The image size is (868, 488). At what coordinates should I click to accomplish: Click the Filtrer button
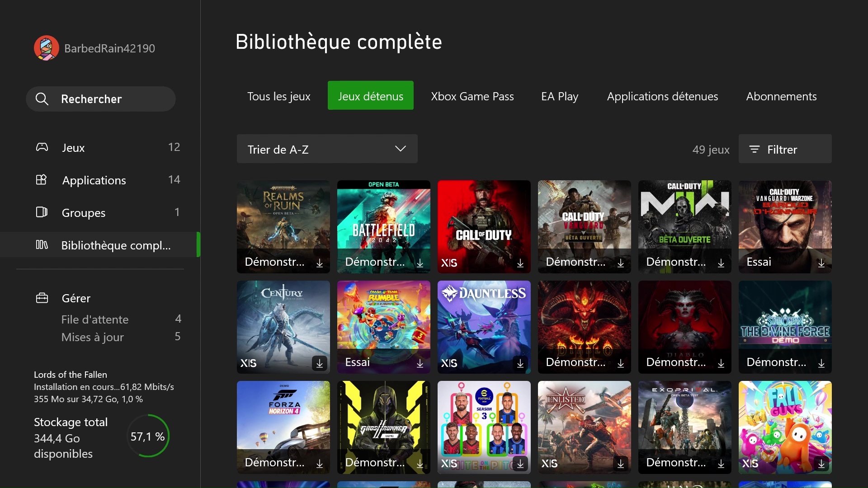785,149
